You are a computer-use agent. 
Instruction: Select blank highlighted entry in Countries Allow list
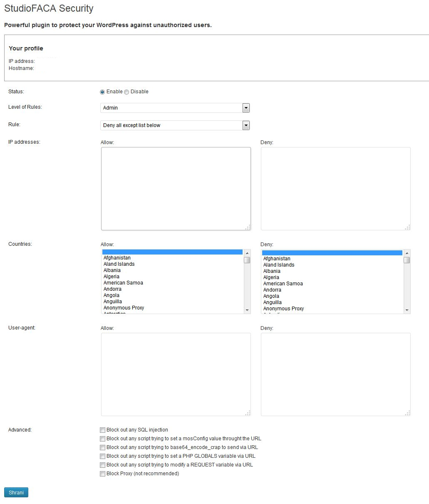tap(172, 252)
